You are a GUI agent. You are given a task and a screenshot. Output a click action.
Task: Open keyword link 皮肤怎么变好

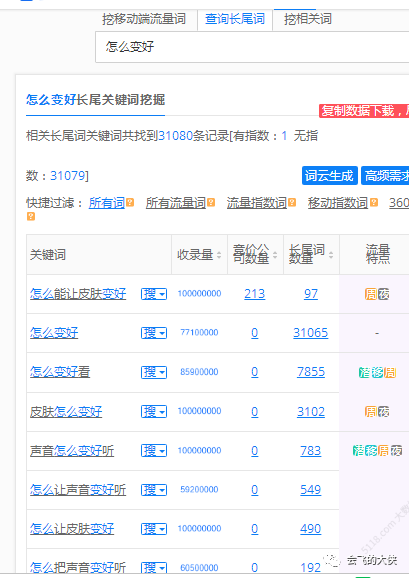click(66, 412)
